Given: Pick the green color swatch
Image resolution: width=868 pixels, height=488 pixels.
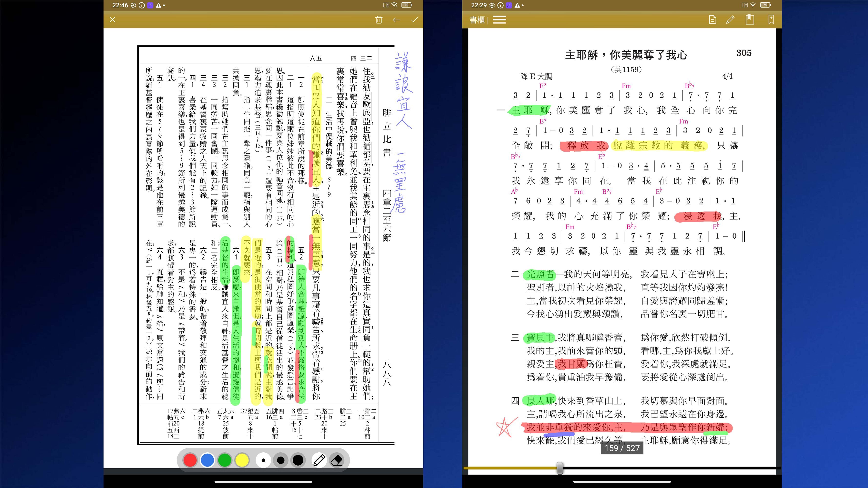Looking at the screenshot, I should click(x=225, y=460).
